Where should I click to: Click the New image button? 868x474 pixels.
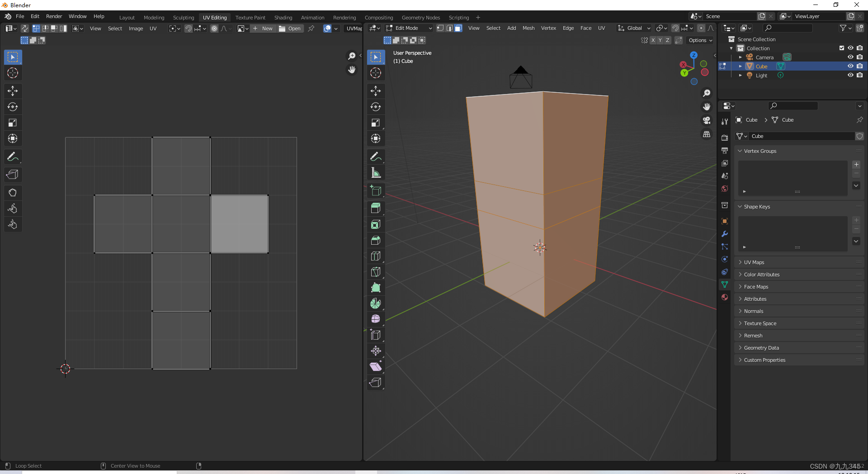coord(263,28)
